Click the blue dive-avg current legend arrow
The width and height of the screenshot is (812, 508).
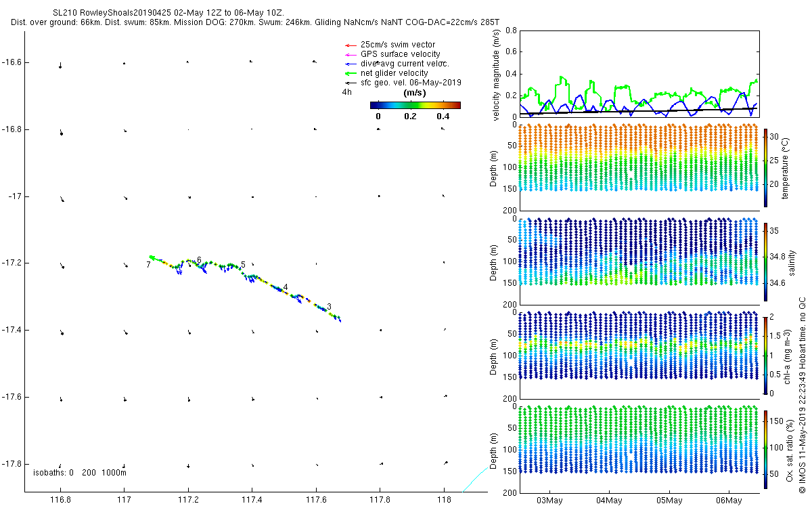[350, 64]
